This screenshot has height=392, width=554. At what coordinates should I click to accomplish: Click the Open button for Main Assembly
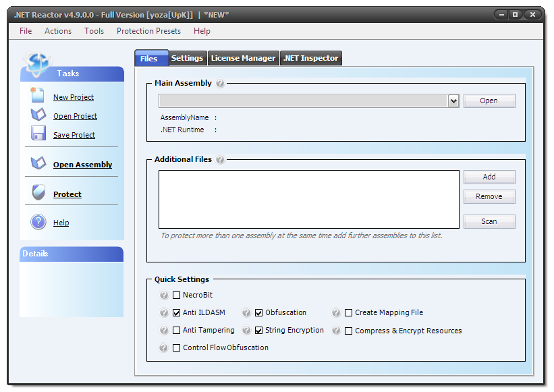489,101
